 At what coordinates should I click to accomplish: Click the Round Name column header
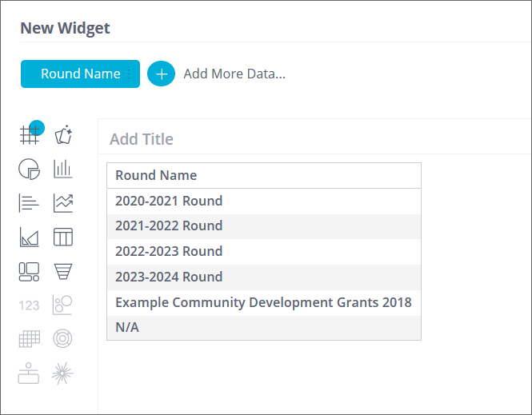pos(156,175)
